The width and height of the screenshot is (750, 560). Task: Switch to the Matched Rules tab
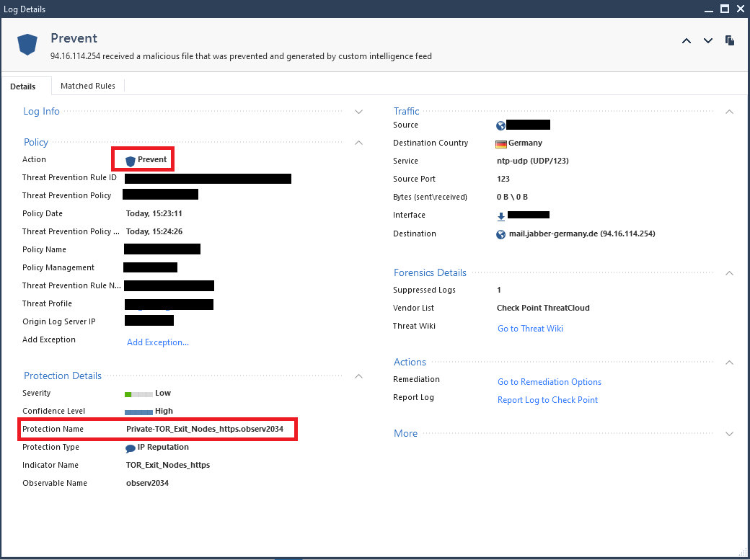[88, 85]
